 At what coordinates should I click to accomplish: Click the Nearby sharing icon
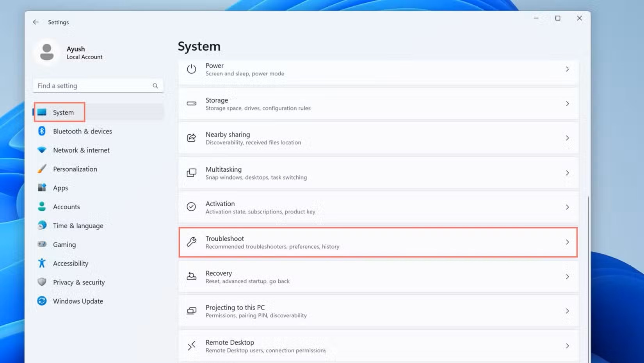pos(191,138)
